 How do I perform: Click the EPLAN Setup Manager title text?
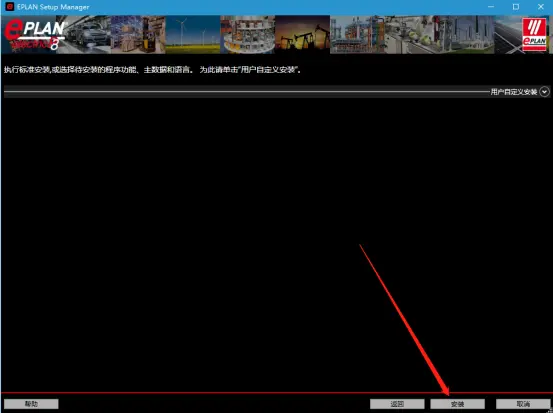(53, 7)
